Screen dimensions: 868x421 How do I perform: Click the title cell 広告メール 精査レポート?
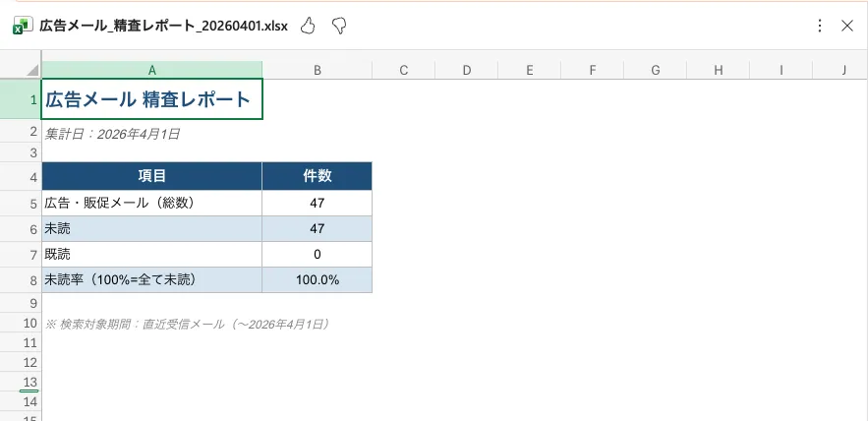152,99
